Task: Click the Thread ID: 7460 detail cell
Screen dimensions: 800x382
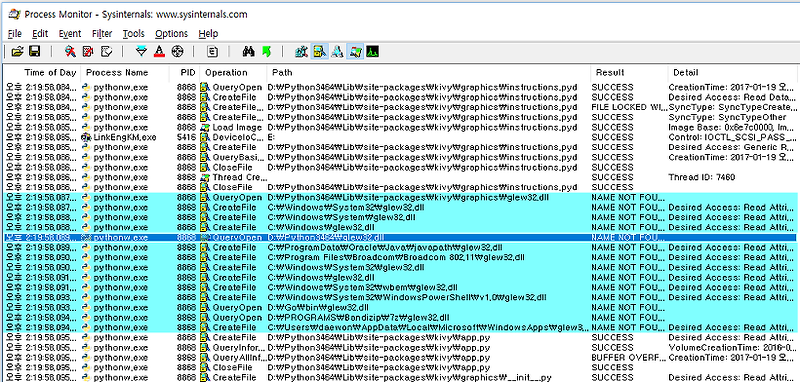Action: 702,177
